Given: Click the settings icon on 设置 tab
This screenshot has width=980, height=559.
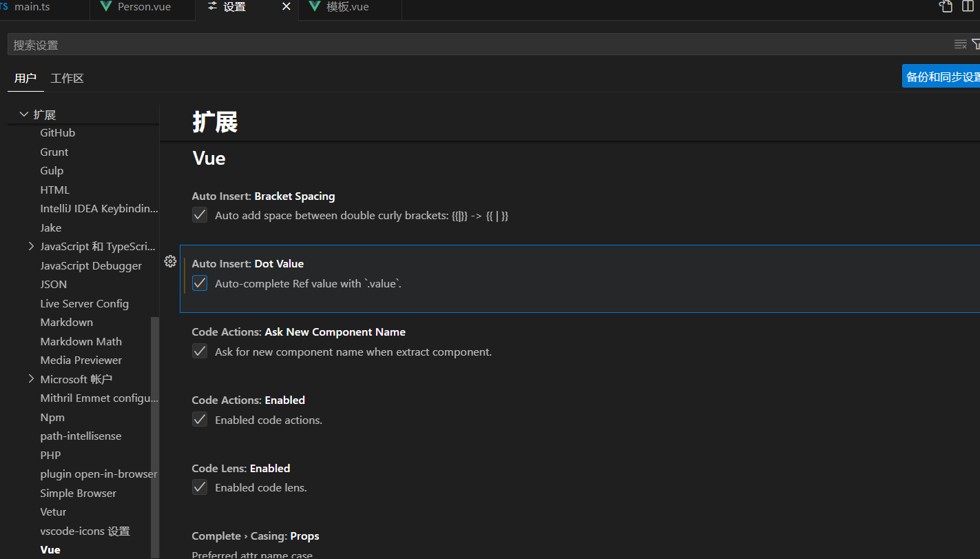Looking at the screenshot, I should tap(212, 7).
